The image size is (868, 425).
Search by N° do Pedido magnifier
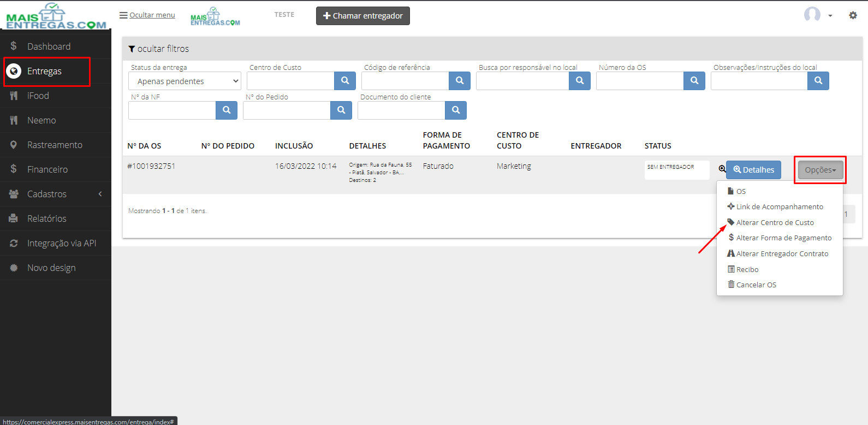(341, 110)
